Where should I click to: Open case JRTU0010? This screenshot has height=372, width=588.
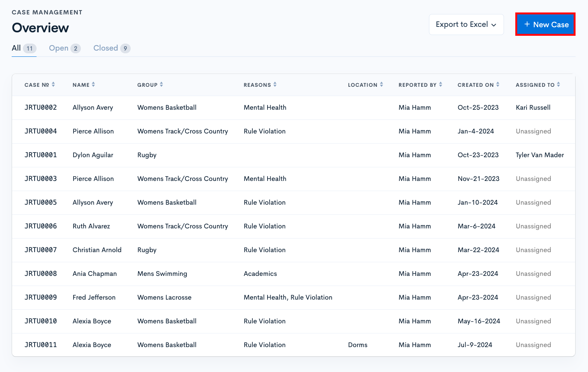(41, 321)
